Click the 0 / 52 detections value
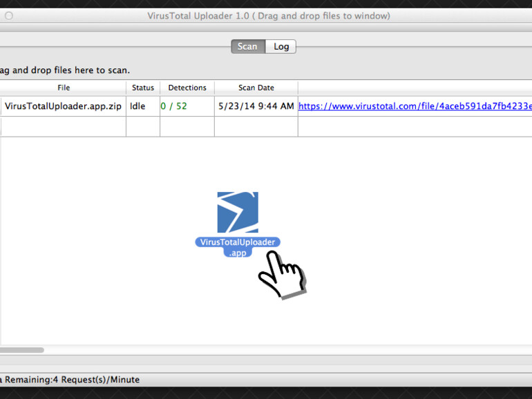The width and height of the screenshot is (532, 399). (x=173, y=106)
